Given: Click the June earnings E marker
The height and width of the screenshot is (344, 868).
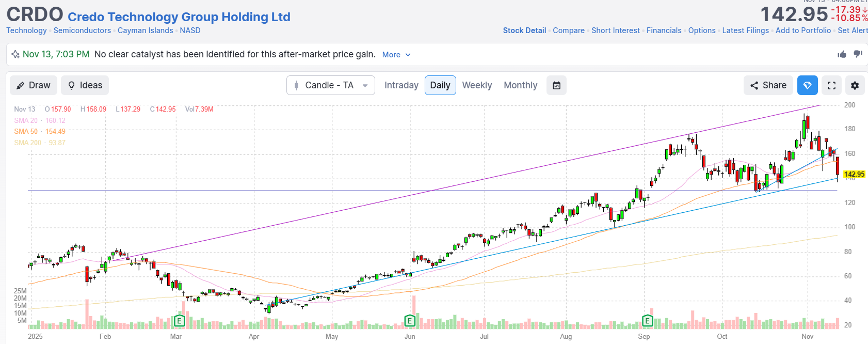Looking at the screenshot, I should pyautogui.click(x=409, y=321).
